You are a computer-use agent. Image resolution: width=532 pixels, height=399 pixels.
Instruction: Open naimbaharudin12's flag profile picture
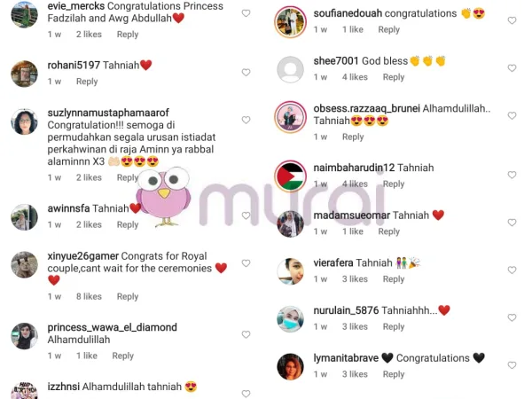[x=291, y=176]
